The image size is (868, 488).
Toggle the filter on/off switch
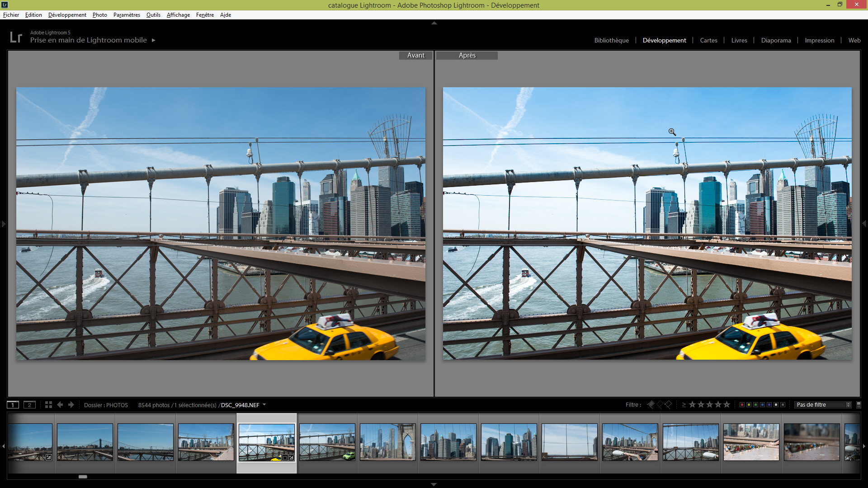pyautogui.click(x=859, y=405)
